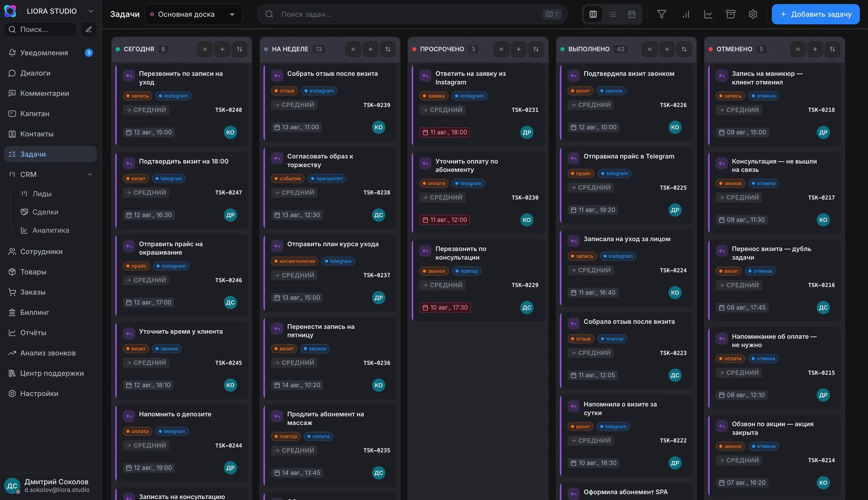This screenshot has width=868, height=500.
Task: Open Уведомления in sidebar
Action: point(50,53)
